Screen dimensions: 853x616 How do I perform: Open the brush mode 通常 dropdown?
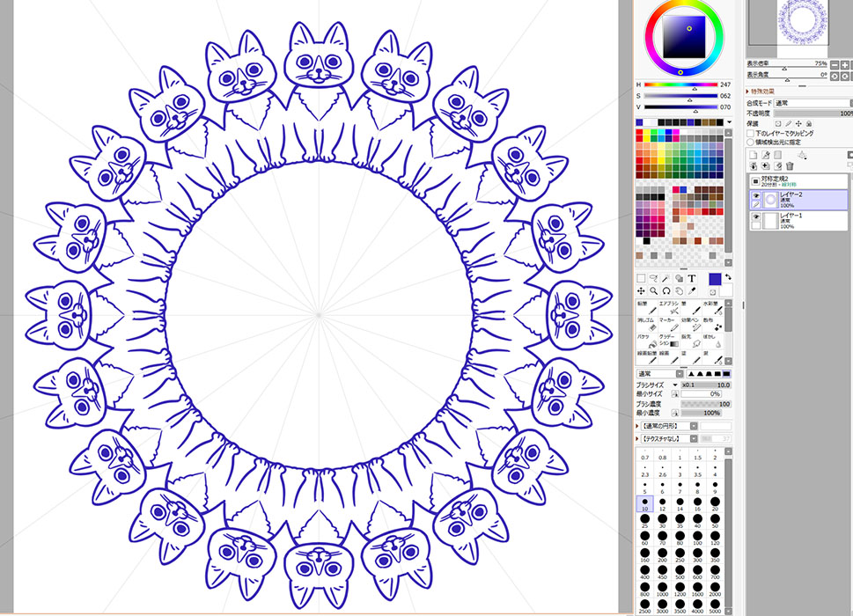660,373
